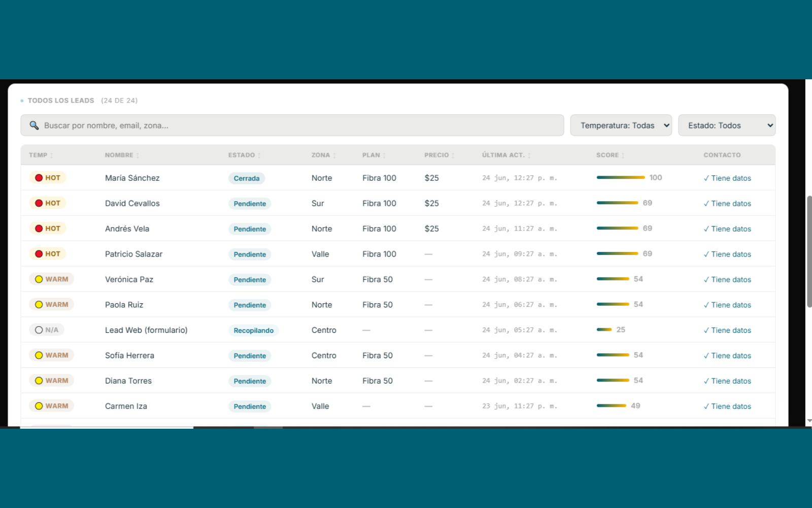Click Tiene datos link for David Cevallos
This screenshot has width=812, height=508.
(727, 203)
